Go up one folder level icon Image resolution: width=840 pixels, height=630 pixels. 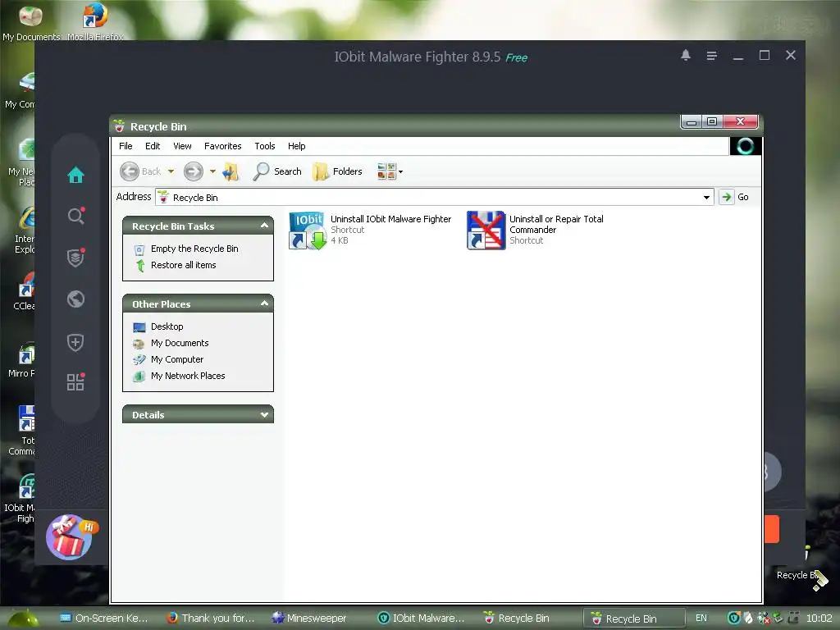click(x=231, y=171)
